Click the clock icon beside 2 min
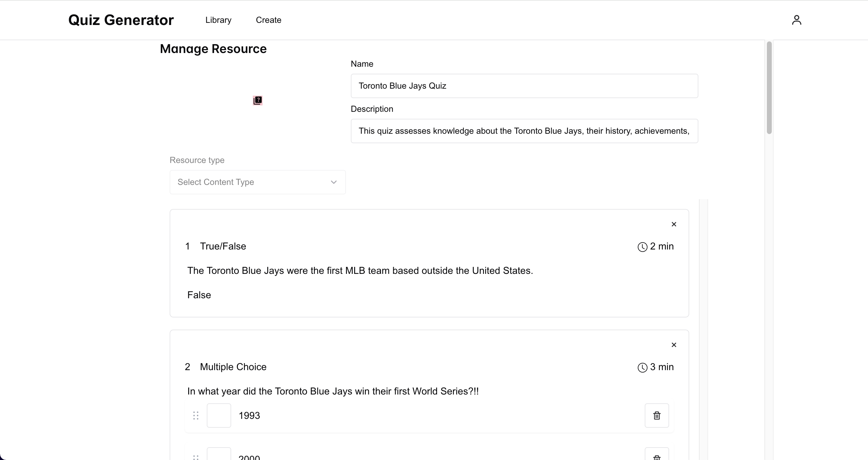This screenshot has width=868, height=460. [642, 247]
